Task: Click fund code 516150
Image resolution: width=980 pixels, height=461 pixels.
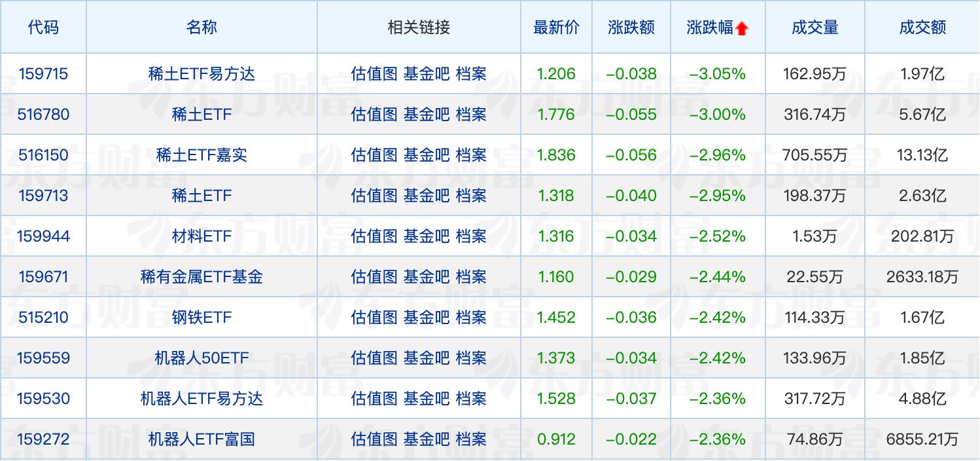Action: (x=43, y=155)
